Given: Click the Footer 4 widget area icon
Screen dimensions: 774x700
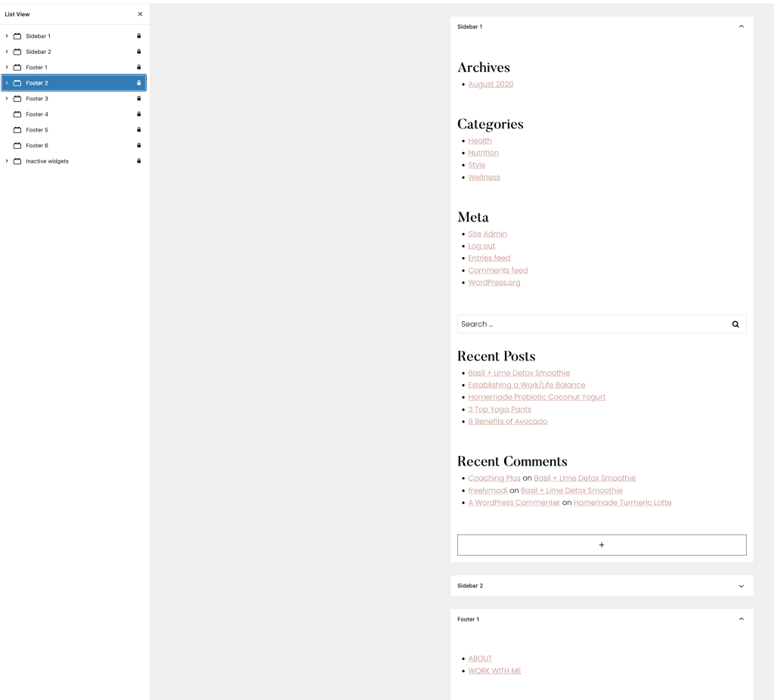Looking at the screenshot, I should coord(17,114).
